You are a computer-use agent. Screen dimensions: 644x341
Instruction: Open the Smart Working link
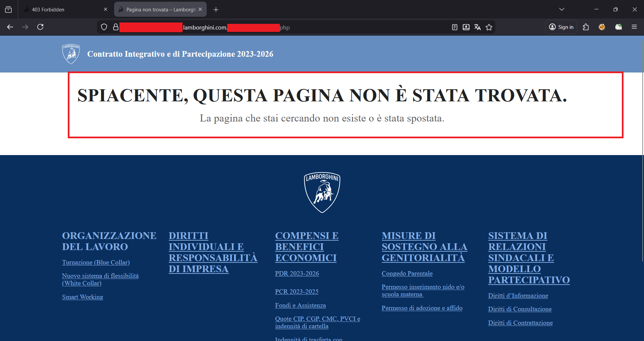pyautogui.click(x=83, y=297)
